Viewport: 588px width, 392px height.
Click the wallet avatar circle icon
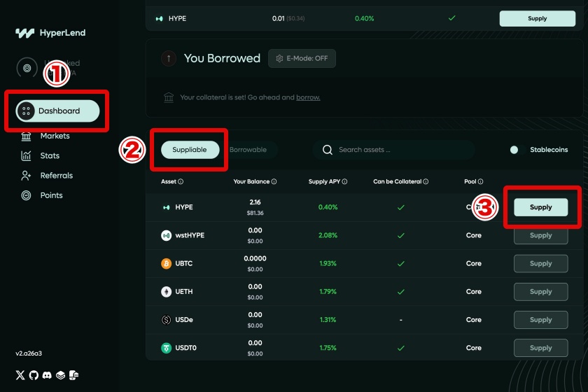(x=27, y=68)
